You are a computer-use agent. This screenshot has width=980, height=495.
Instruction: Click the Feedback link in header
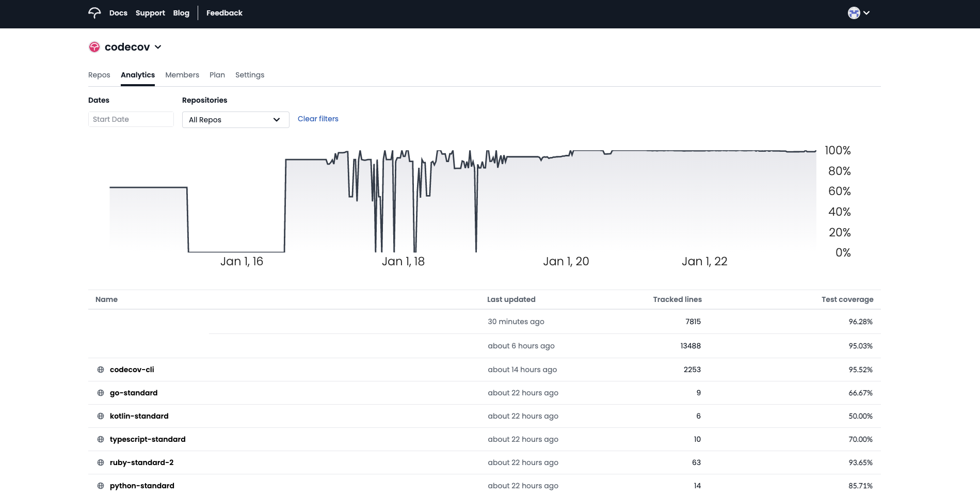[224, 13]
